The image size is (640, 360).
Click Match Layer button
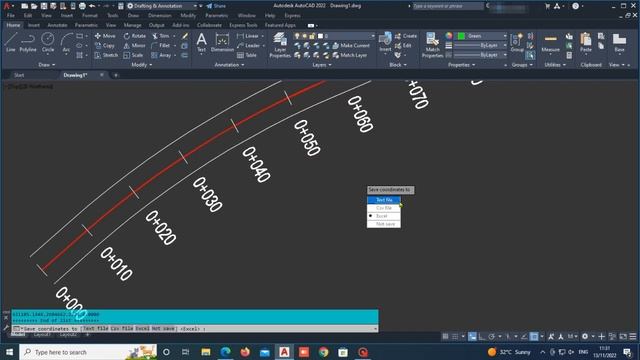pyautogui.click(x=350, y=55)
